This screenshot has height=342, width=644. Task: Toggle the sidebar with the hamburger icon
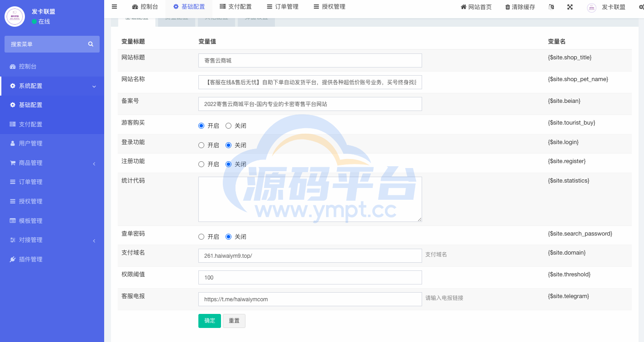pos(114,6)
